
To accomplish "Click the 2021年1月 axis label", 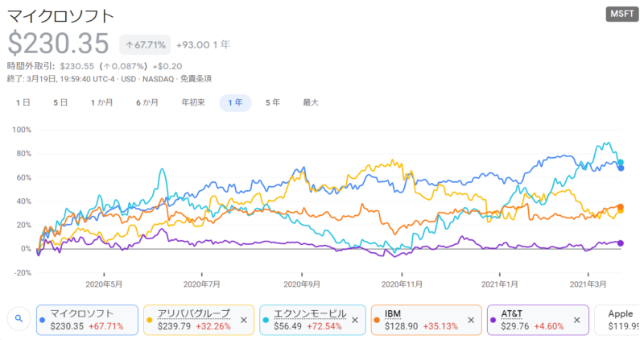I will (499, 284).
